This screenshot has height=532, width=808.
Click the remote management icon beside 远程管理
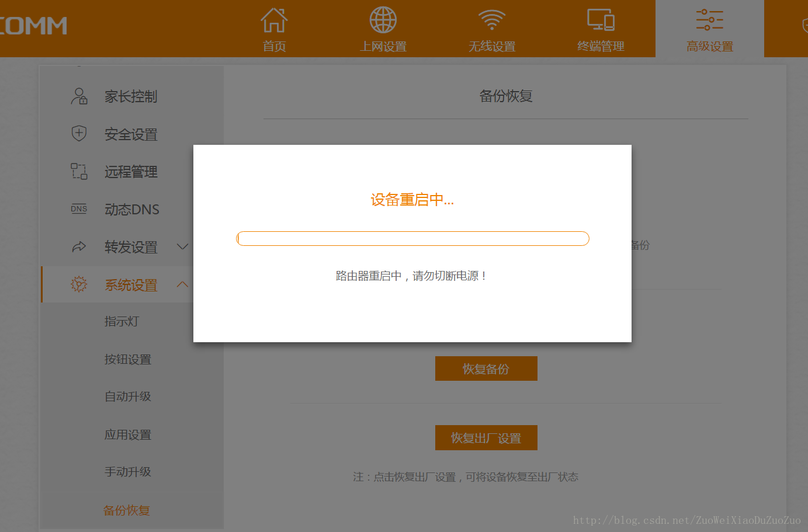click(x=79, y=171)
